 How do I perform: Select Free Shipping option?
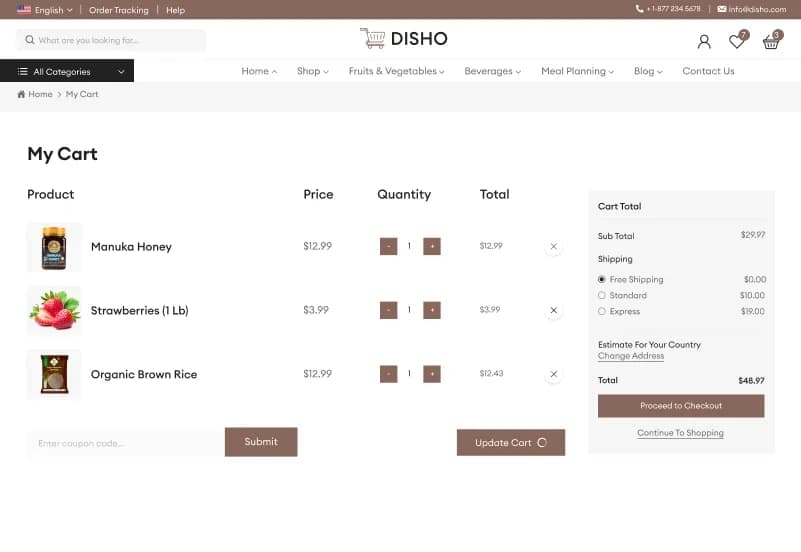click(602, 279)
